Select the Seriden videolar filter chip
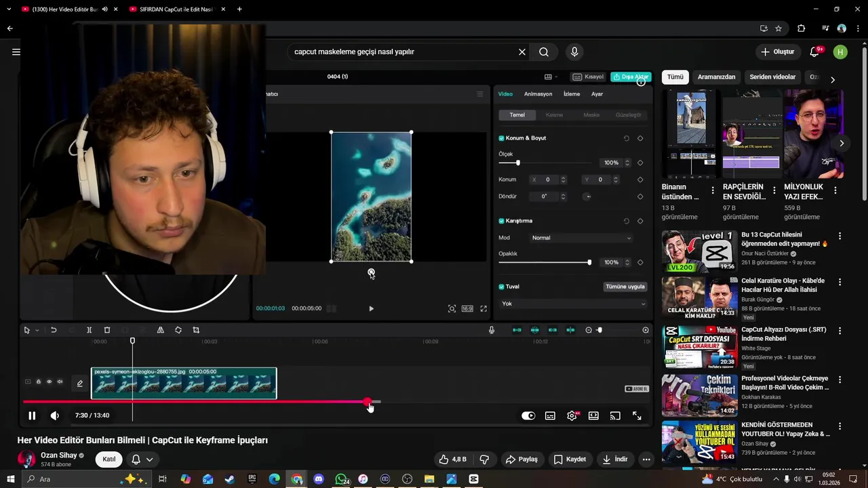 (772, 77)
